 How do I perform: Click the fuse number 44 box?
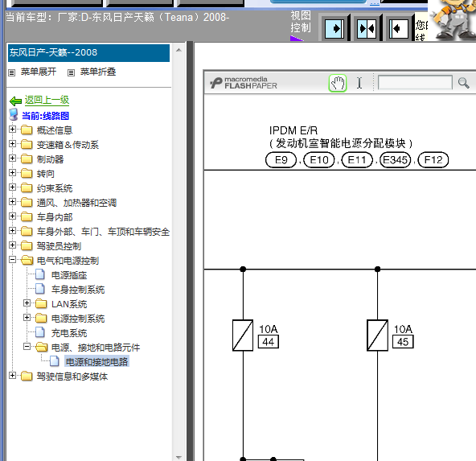(x=269, y=342)
